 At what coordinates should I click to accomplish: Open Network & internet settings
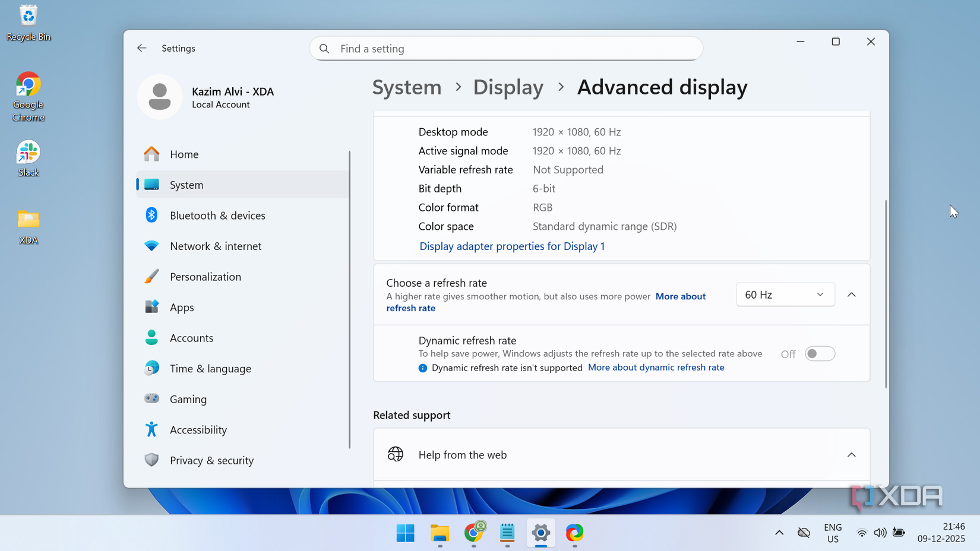tap(215, 246)
